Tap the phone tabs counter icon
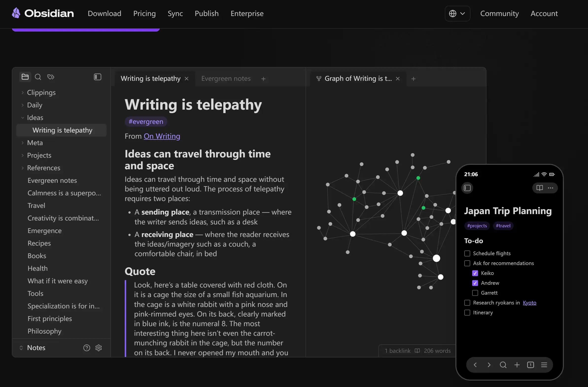Screen dimensions: 588x387 pyautogui.click(x=530, y=365)
